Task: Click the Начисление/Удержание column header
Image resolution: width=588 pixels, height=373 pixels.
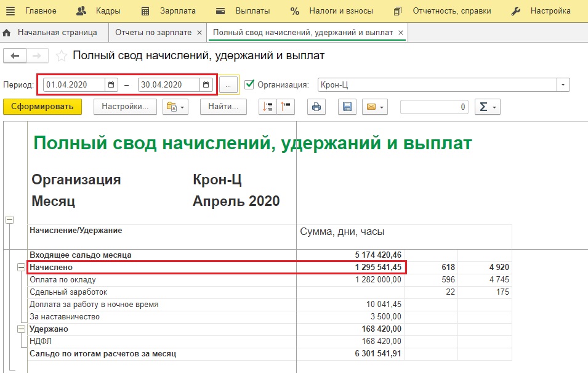Action: coord(76,231)
